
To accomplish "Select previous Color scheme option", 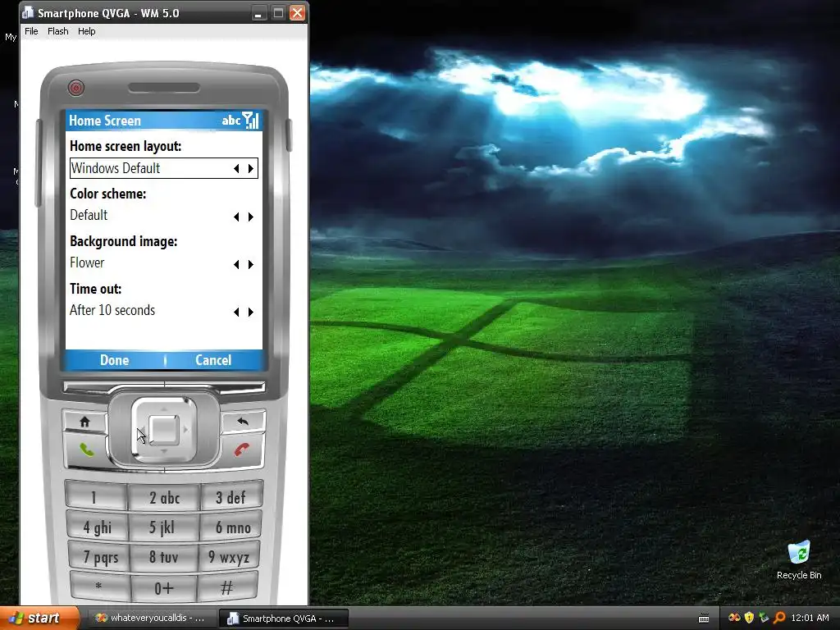I will [x=236, y=217].
